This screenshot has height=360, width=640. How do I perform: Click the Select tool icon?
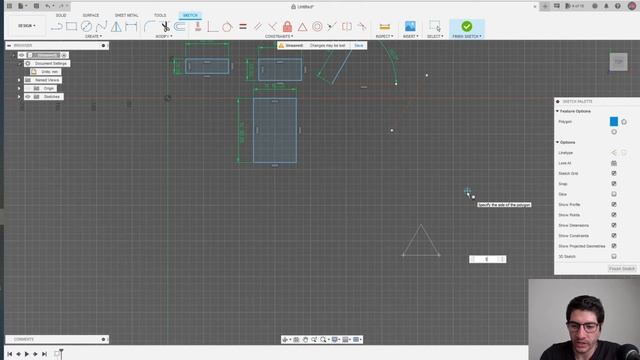coord(435,26)
